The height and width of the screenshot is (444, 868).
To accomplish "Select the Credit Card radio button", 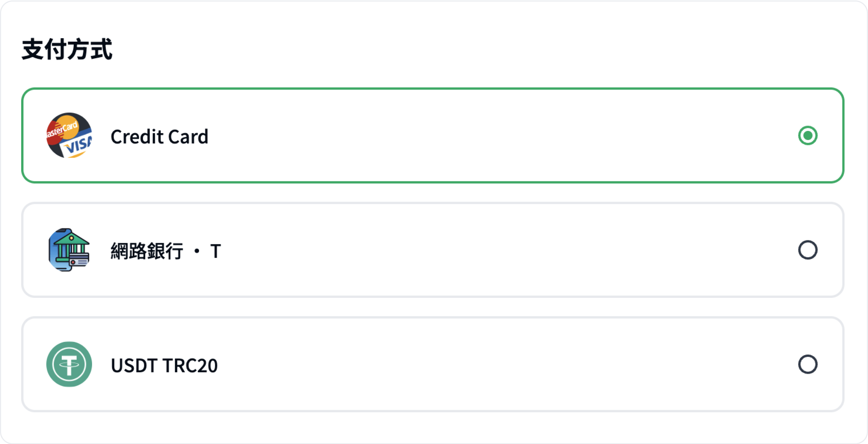I will pyautogui.click(x=808, y=136).
